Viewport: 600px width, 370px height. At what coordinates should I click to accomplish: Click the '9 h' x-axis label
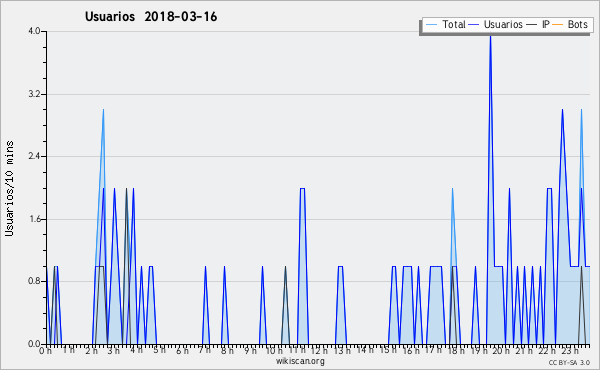coord(250,350)
